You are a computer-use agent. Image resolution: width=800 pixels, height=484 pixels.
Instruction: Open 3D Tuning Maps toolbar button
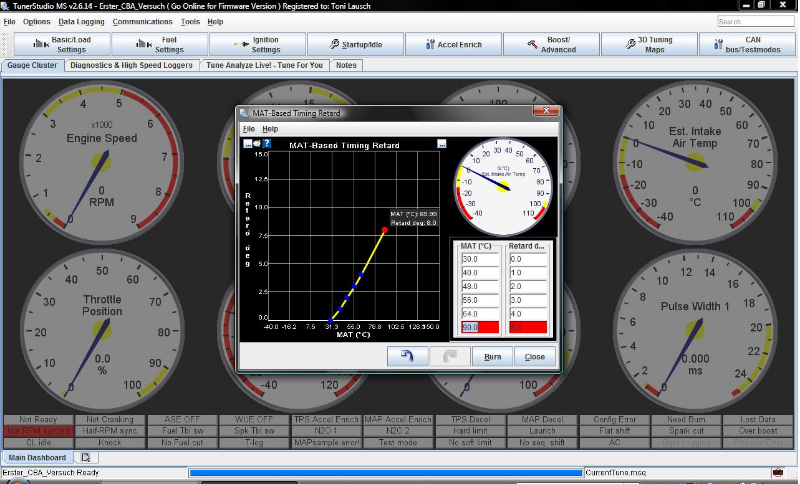click(648, 44)
